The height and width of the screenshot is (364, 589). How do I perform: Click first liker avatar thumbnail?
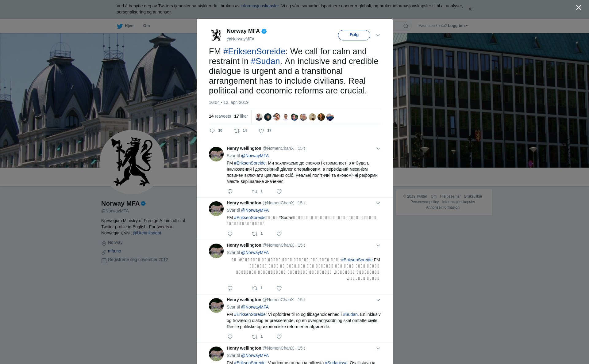click(259, 117)
